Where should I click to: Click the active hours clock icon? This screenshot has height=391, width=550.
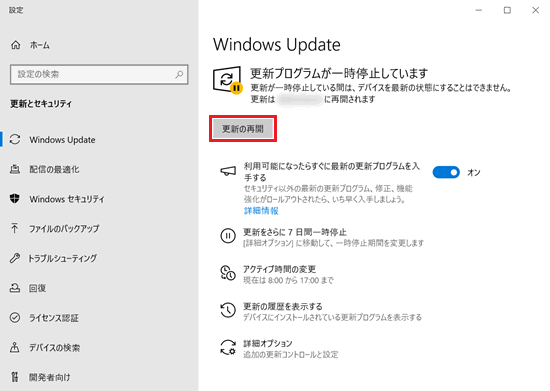[228, 273]
